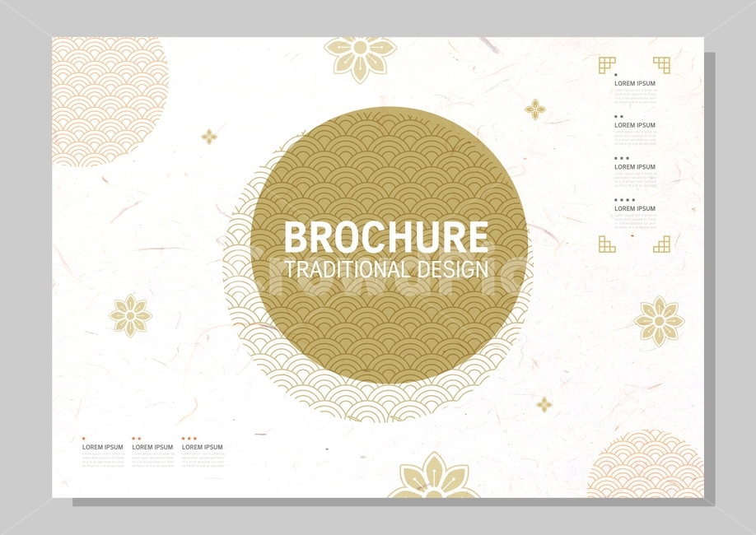The width and height of the screenshot is (756, 535).
Task: Click the bottom-left LOREM IPSUM heading with one dot
Action: point(103,447)
